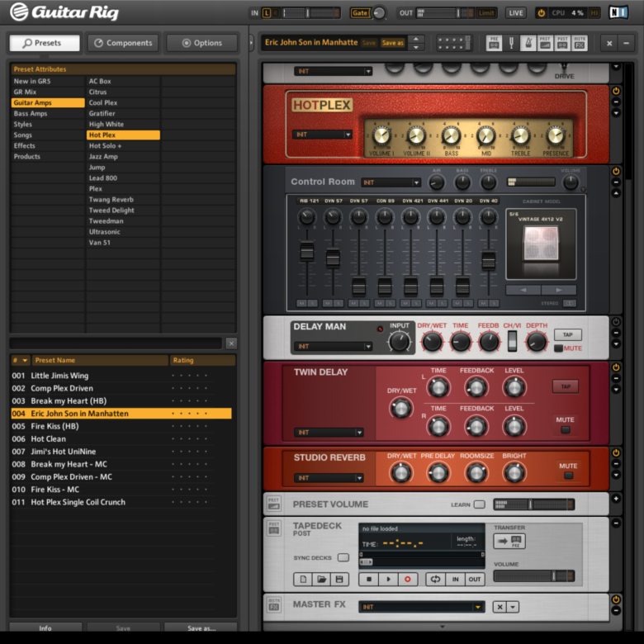Open the tuner from the toolbar

(511, 43)
